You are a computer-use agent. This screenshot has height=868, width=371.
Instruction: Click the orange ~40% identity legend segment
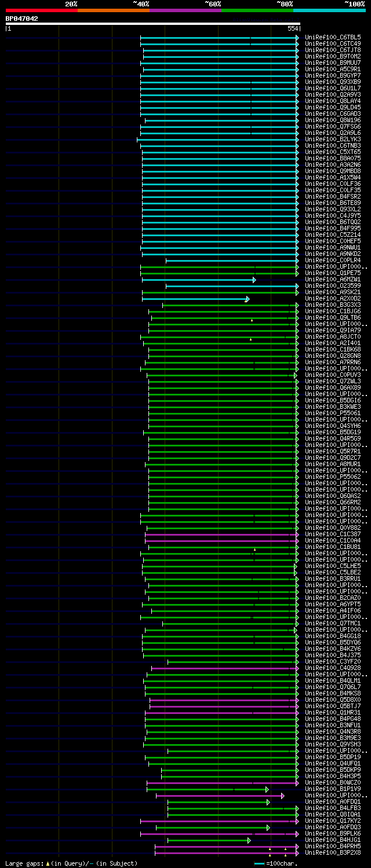tap(114, 10)
